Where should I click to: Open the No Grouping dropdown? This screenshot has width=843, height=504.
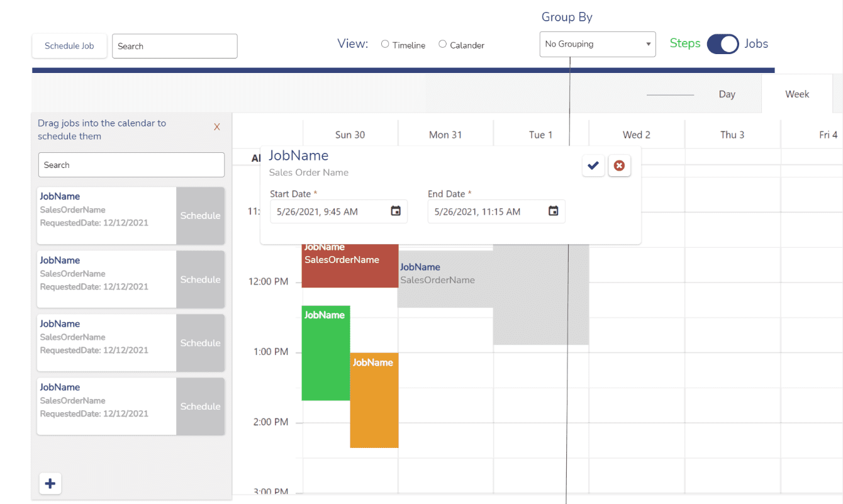(x=597, y=44)
